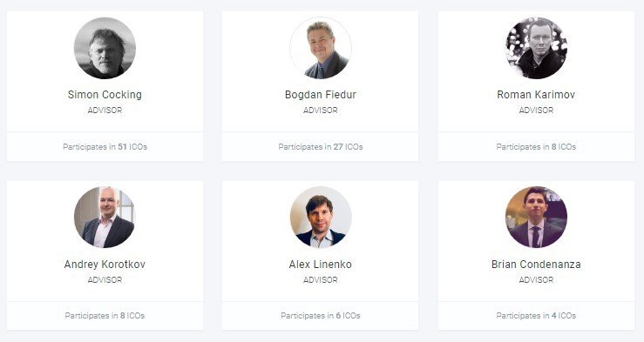Open the Andrey Korotkov name link
The width and height of the screenshot is (644, 342).
point(105,265)
